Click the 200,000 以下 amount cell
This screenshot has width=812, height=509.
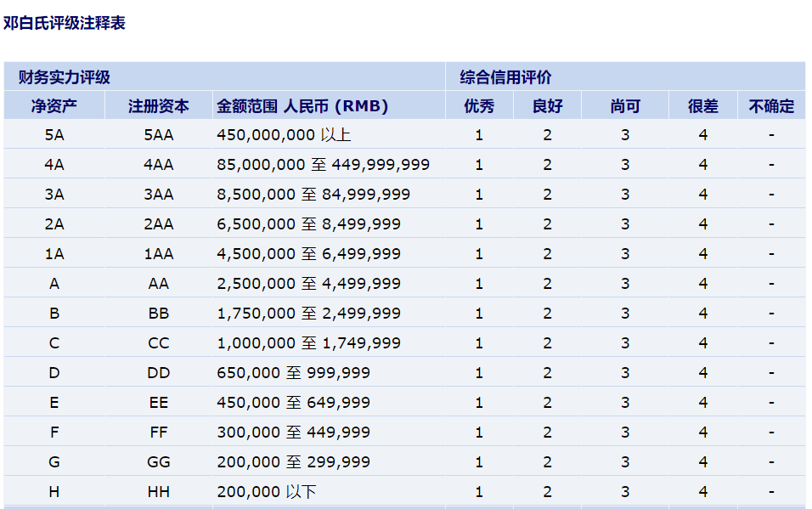[329, 491]
